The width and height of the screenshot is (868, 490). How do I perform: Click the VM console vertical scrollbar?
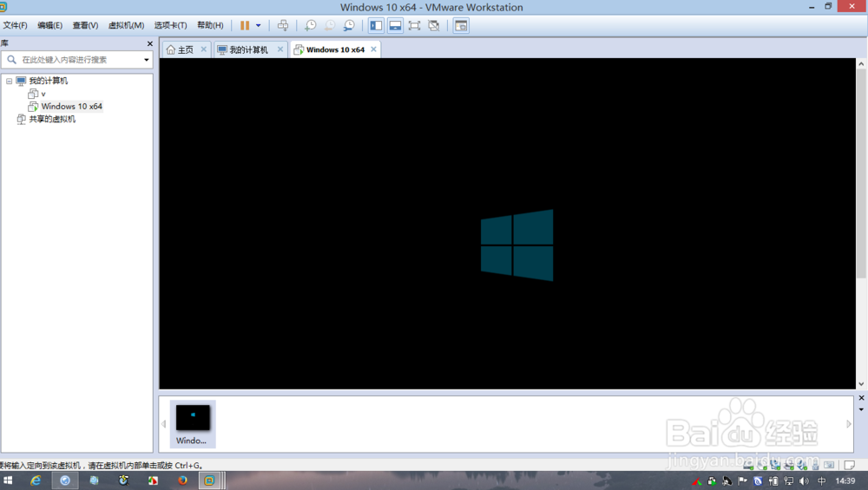click(x=861, y=173)
